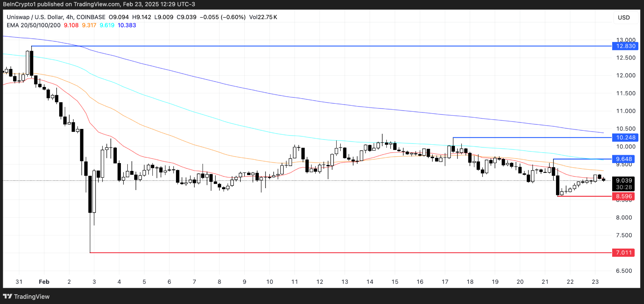Image resolution: width=644 pixels, height=304 pixels.
Task: Click the EMA 20/50/100/200 indicator legend
Action: click(33, 25)
